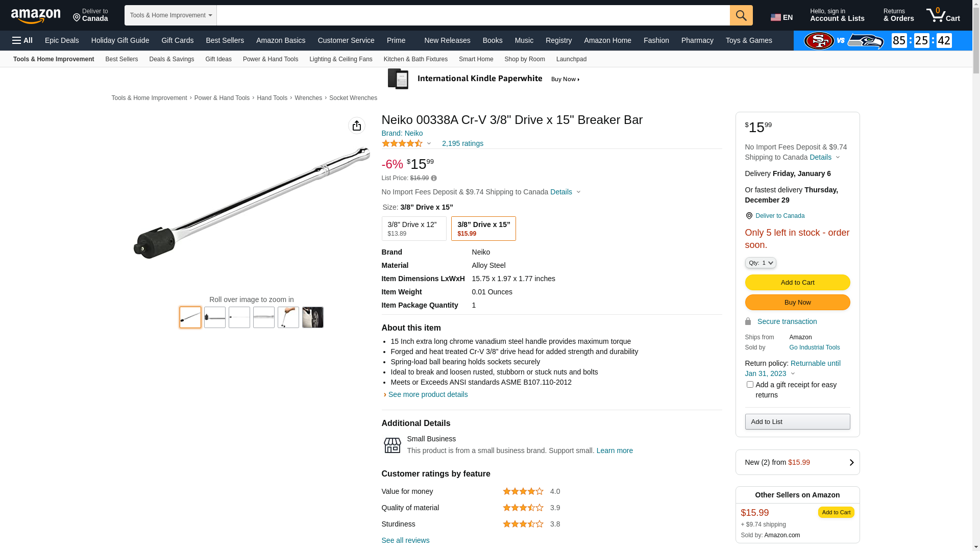Click the magnifying glass search button

point(741,15)
